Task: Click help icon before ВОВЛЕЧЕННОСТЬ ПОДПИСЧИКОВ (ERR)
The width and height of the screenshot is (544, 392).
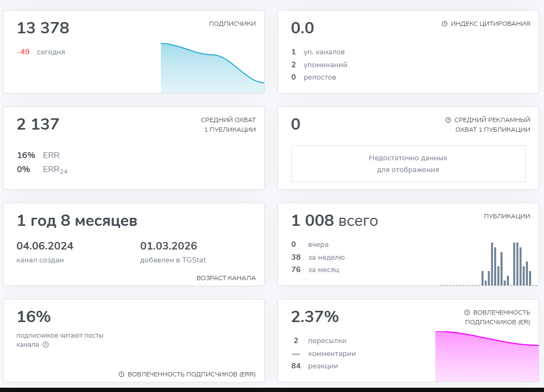Action: click(122, 374)
